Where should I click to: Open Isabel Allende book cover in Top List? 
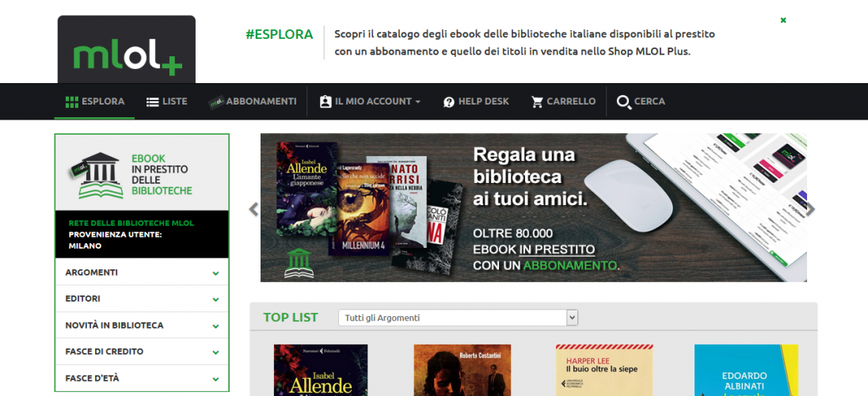pos(321,370)
